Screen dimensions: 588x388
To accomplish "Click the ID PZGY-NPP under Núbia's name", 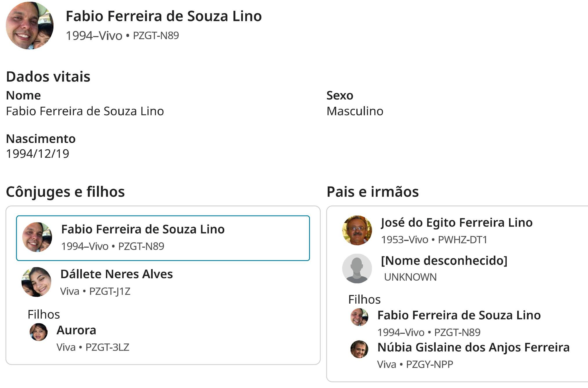I will 430,364.
